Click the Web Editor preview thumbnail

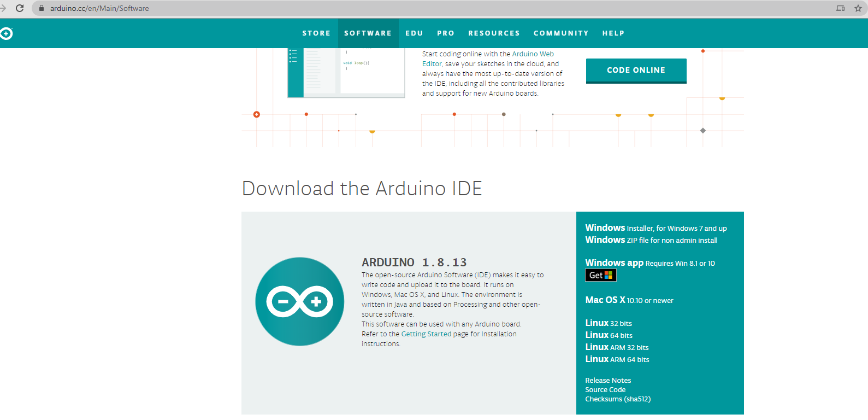click(x=346, y=73)
